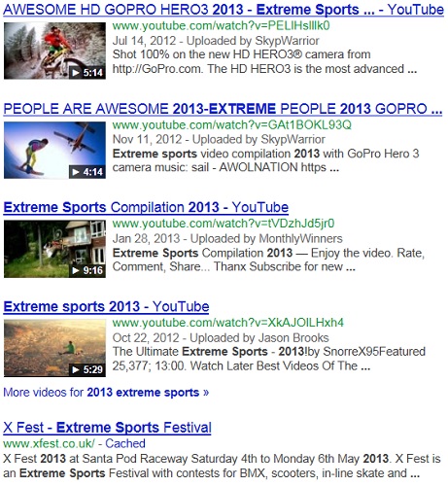Click the skydiver and airplane thumbnail
This screenshot has width=448, height=486.
pyautogui.click(x=54, y=150)
